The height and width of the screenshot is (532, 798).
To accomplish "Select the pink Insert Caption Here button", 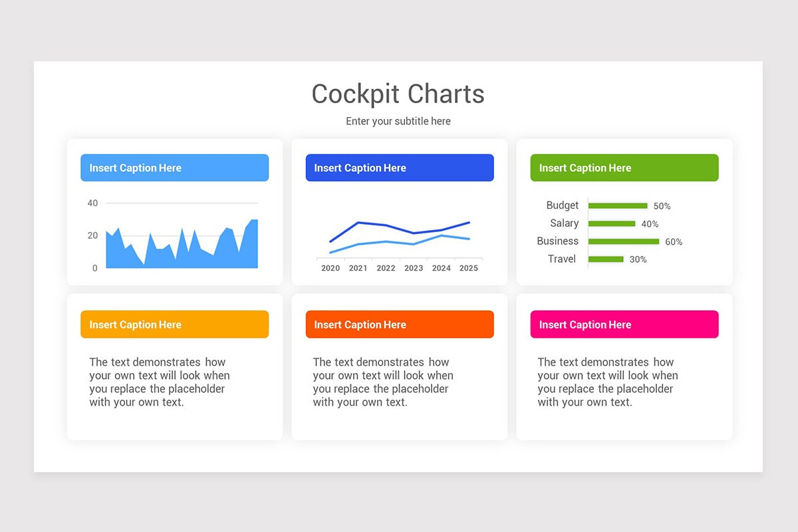I will (624, 324).
